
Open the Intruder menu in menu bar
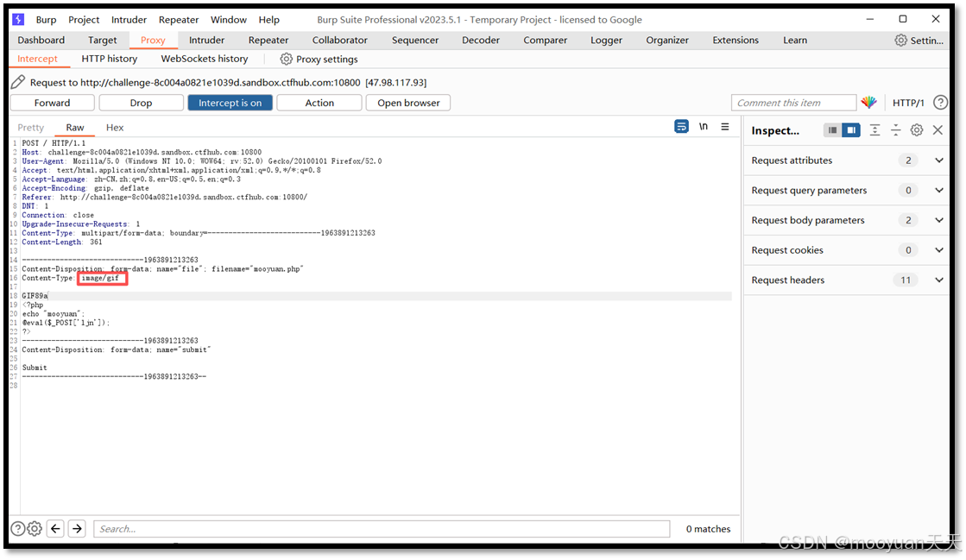click(x=129, y=20)
